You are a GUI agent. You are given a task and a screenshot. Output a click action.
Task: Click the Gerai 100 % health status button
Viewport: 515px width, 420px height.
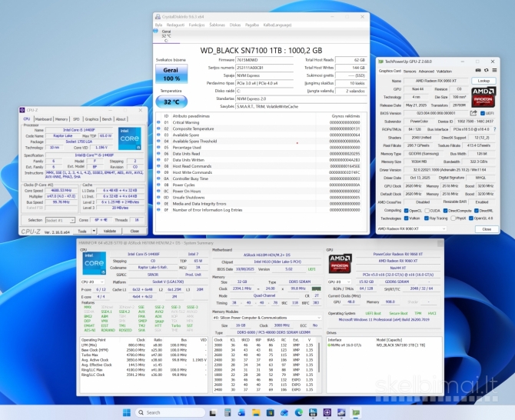pos(171,75)
